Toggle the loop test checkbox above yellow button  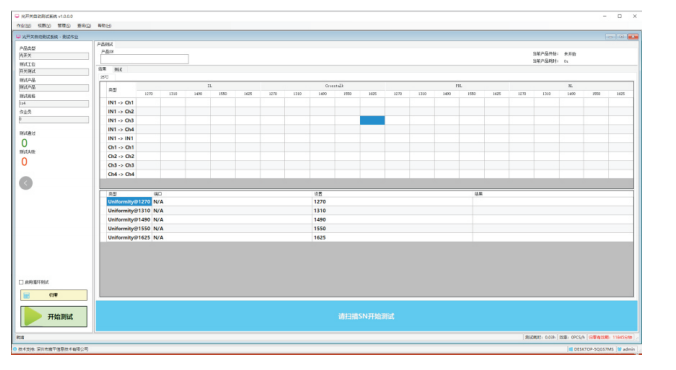(x=21, y=282)
